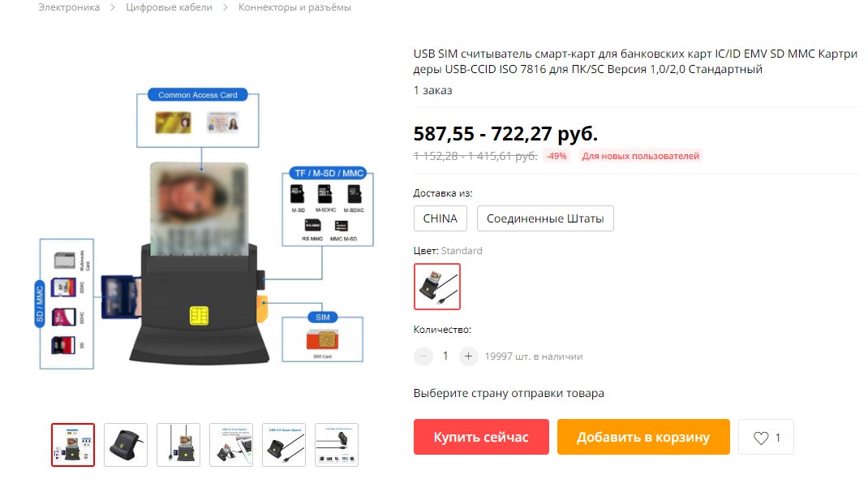
Task: Decrease quantity with the minus button
Action: click(x=423, y=356)
